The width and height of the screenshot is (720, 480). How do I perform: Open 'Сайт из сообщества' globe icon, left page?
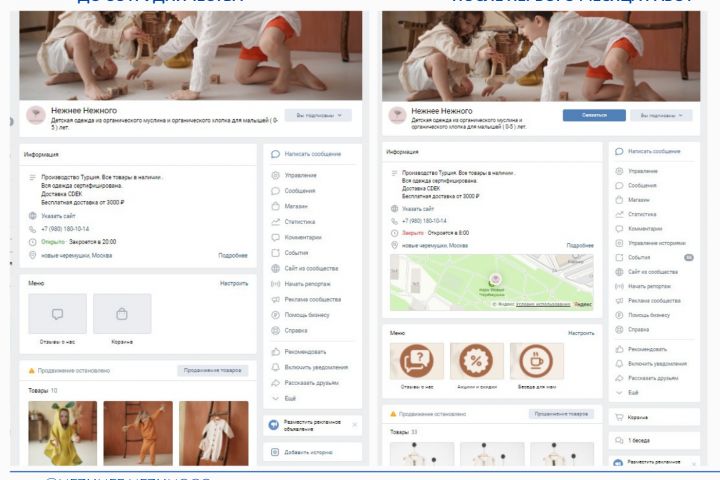pyautogui.click(x=276, y=268)
